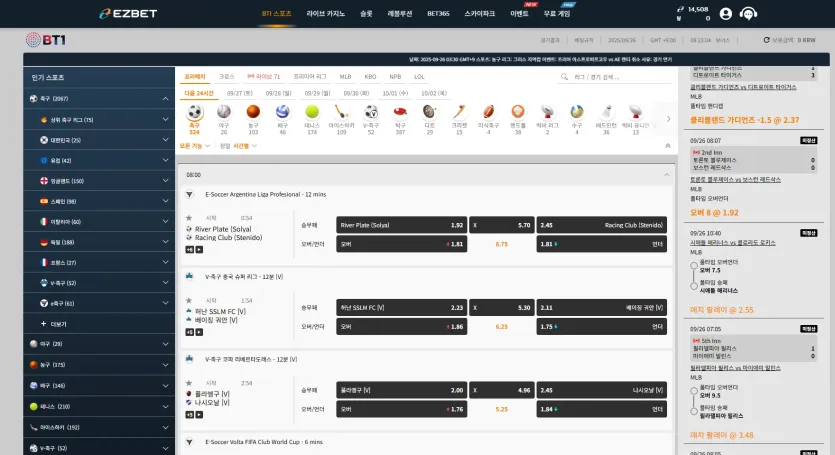Image resolution: width=835 pixels, height=455 pixels.
Task: Expand 대한민국 (25) league list
Action: pyautogui.click(x=165, y=140)
